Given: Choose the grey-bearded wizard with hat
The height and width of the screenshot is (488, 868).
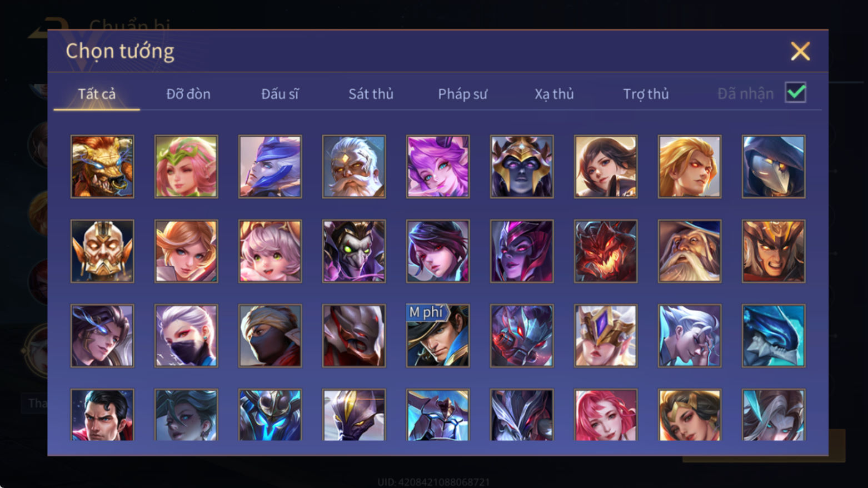Looking at the screenshot, I should (690, 251).
